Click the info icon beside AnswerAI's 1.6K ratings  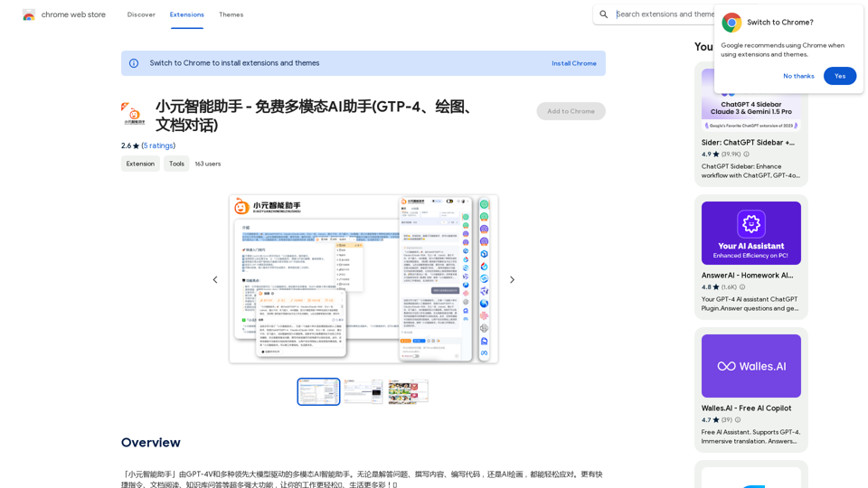point(742,287)
